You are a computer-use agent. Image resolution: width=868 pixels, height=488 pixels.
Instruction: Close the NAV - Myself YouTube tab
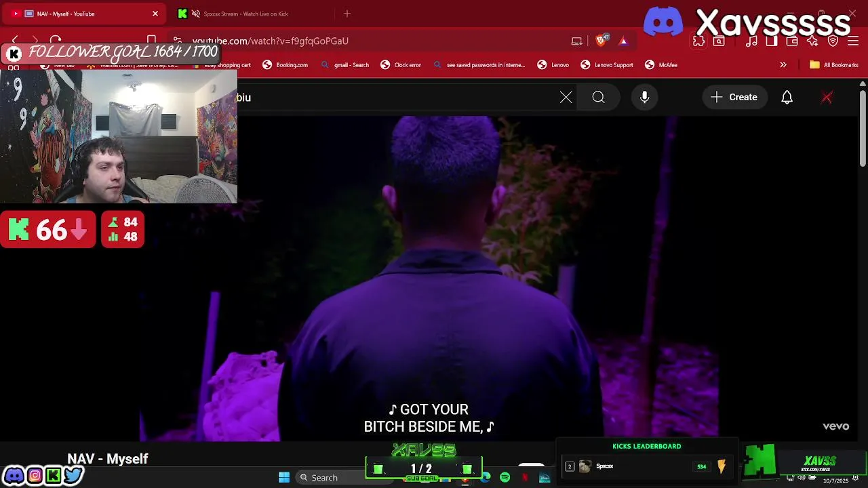(155, 14)
